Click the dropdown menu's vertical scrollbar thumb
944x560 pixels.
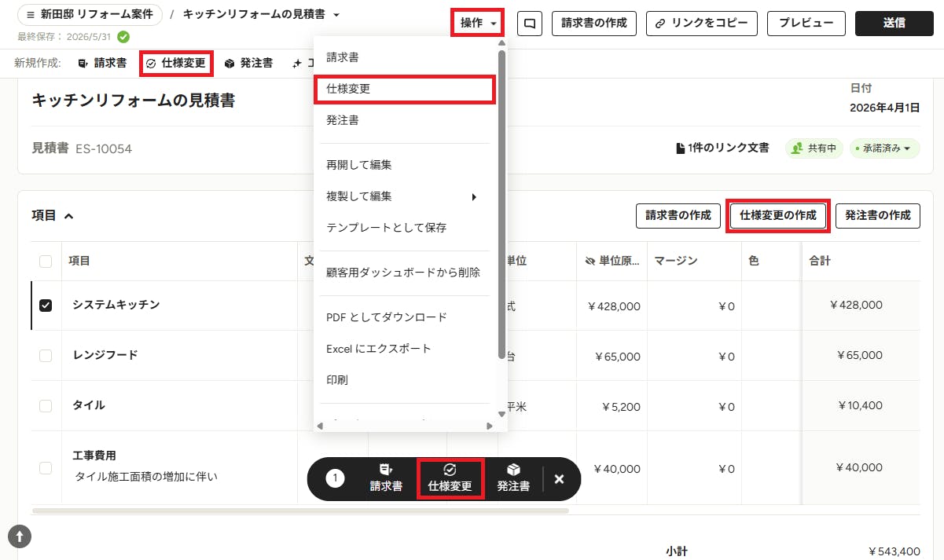coord(502,204)
